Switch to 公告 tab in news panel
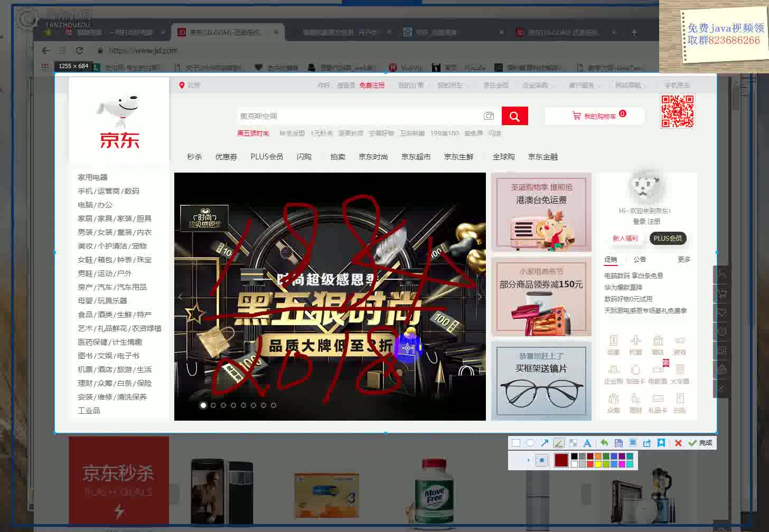 (x=640, y=260)
